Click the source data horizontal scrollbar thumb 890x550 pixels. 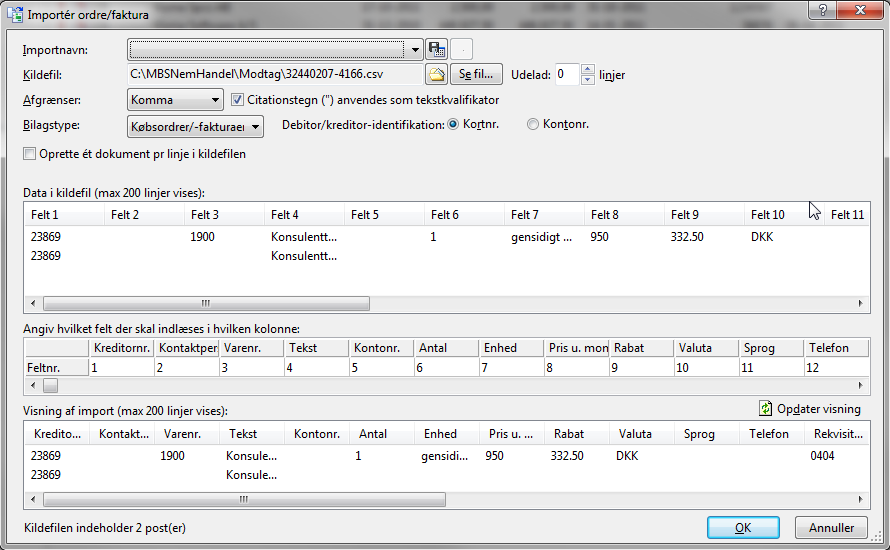tap(206, 304)
